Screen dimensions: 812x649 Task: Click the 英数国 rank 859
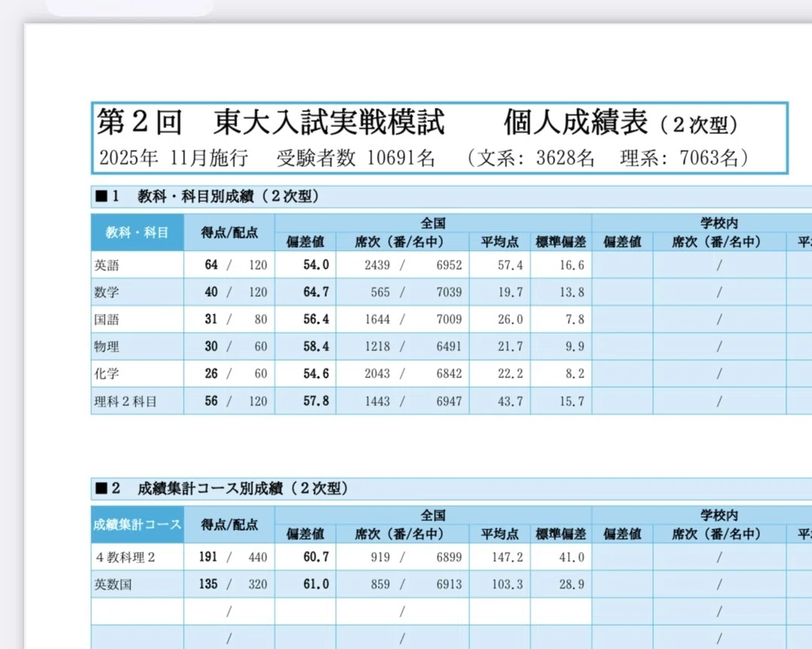[x=380, y=583]
